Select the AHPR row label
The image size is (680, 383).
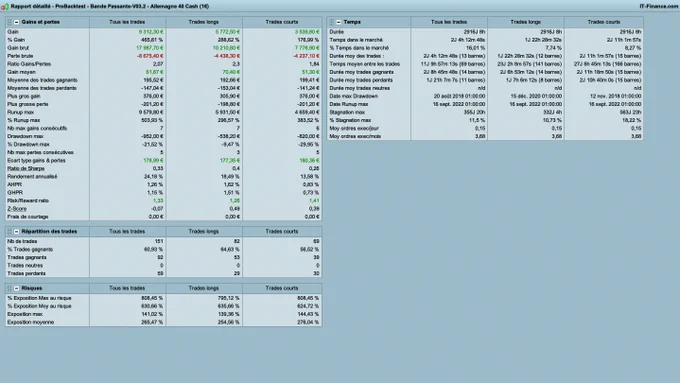[x=14, y=185]
